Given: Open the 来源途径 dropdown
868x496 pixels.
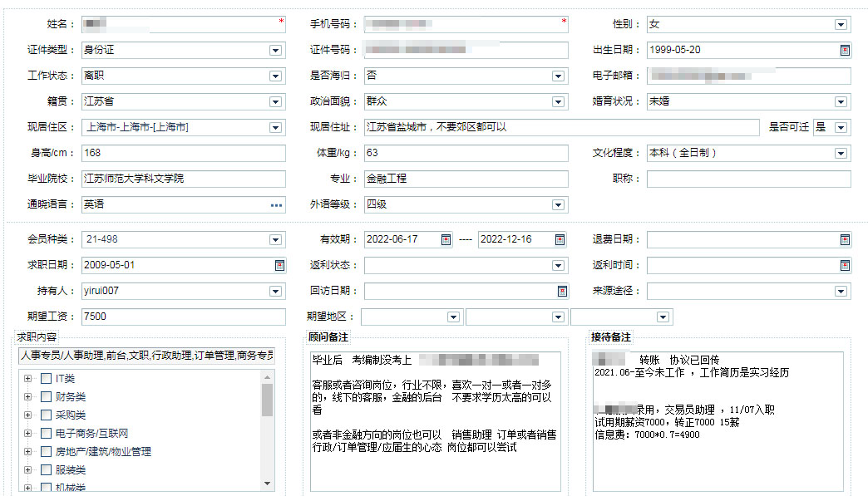Looking at the screenshot, I should pyautogui.click(x=841, y=291).
